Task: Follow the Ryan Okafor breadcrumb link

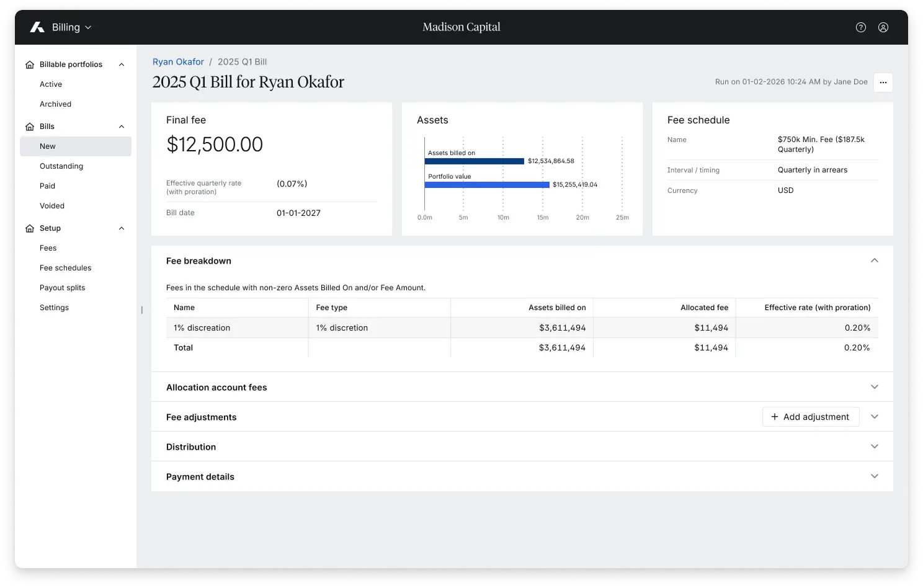Action: [178, 62]
